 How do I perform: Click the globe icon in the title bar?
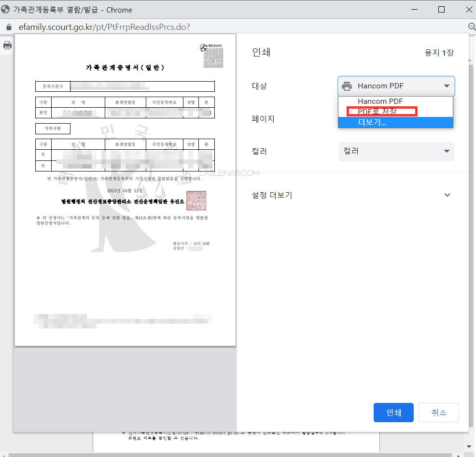pos(5,9)
